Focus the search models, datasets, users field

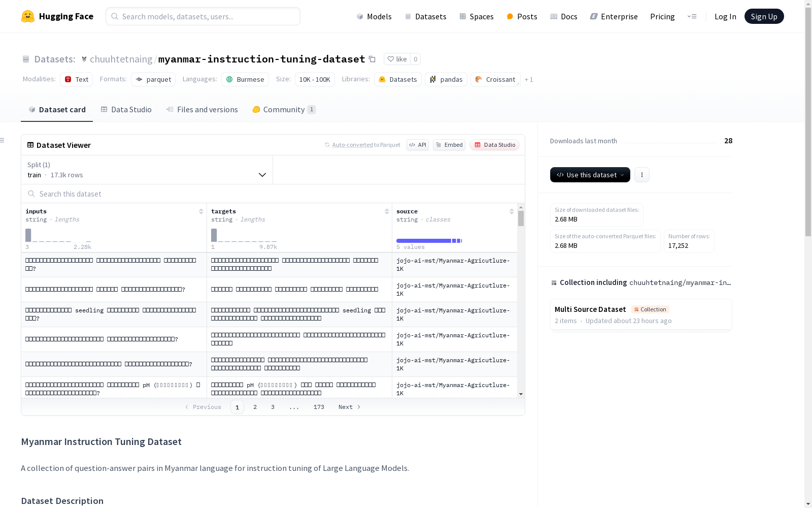tap(203, 16)
